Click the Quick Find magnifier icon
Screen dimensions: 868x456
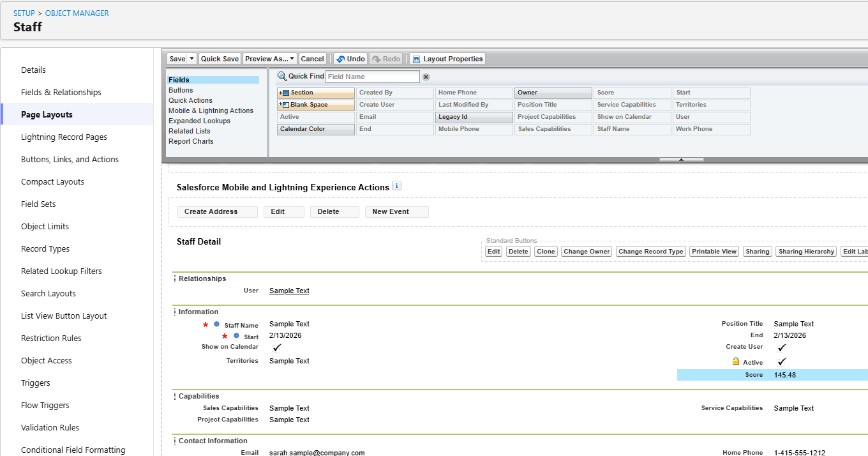(x=281, y=77)
